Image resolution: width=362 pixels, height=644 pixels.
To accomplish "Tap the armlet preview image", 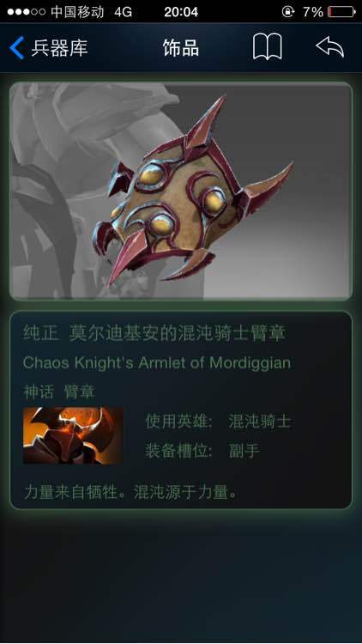I will [x=181, y=191].
